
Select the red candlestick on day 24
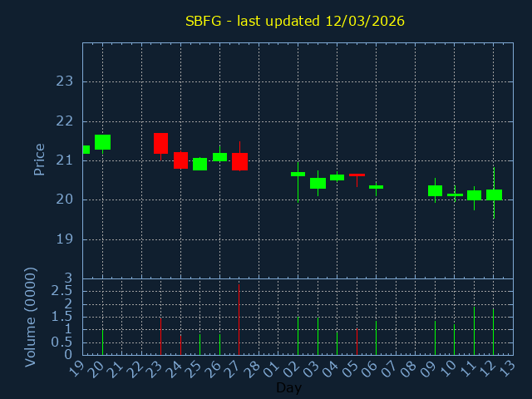pos(180,160)
